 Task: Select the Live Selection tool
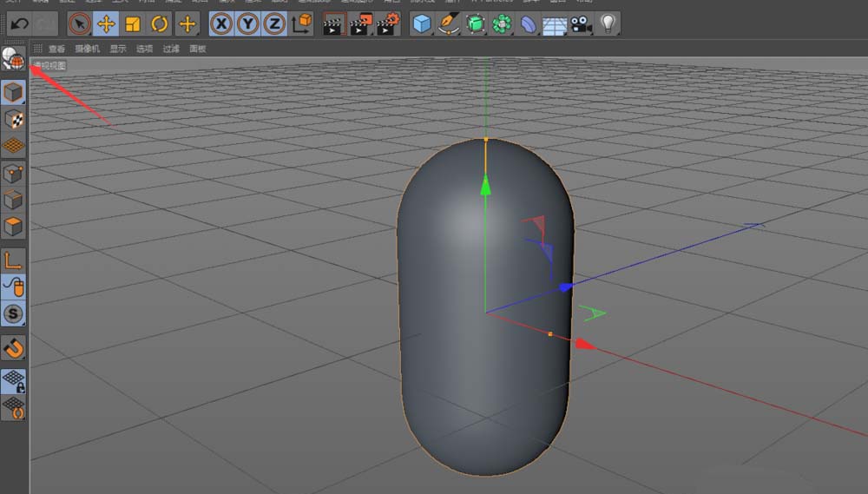pos(80,23)
